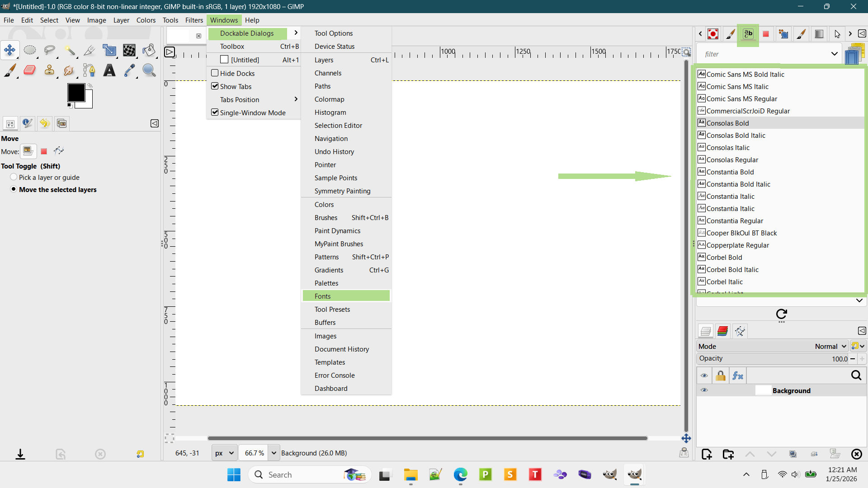This screenshot has height=488, width=868.
Task: Switch to the Channels dock tab
Action: (722, 331)
